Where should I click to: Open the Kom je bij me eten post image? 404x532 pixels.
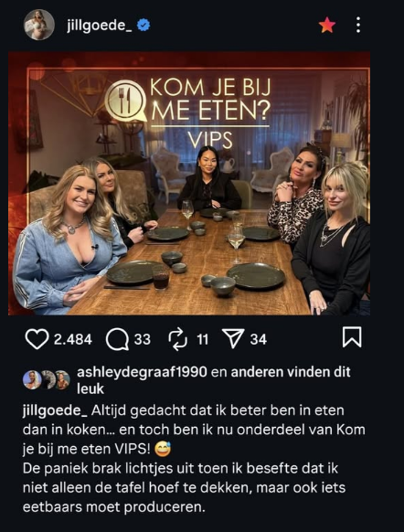tap(189, 184)
